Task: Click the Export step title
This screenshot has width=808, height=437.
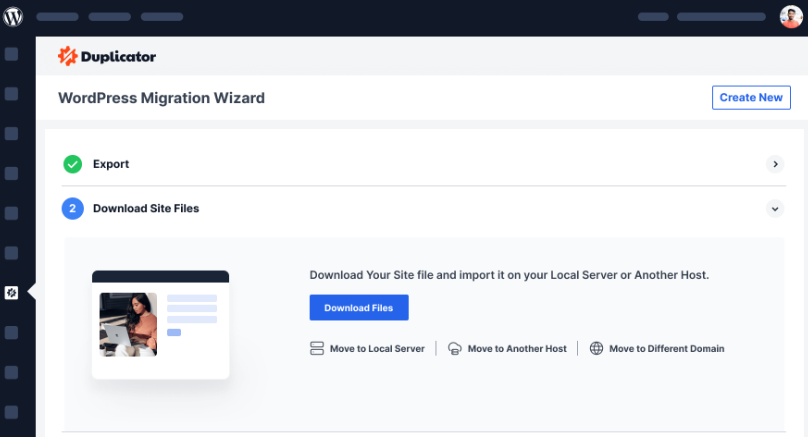Action: (111, 164)
